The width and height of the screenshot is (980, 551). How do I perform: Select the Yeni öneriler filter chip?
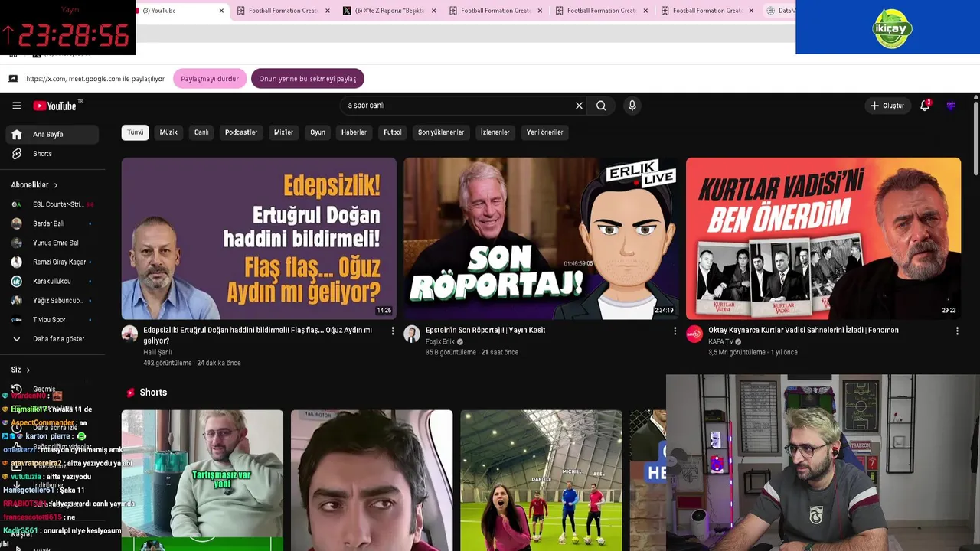544,132
